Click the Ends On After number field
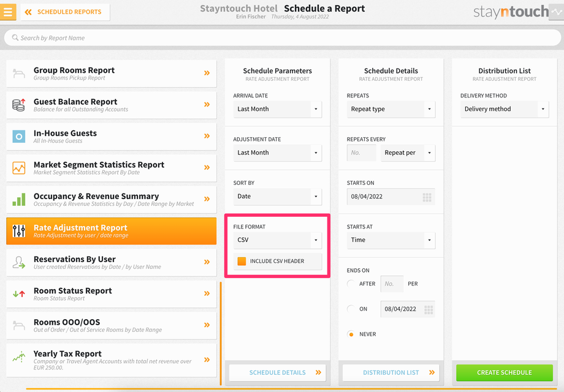Viewport: 564px width, 392px height. click(x=392, y=284)
